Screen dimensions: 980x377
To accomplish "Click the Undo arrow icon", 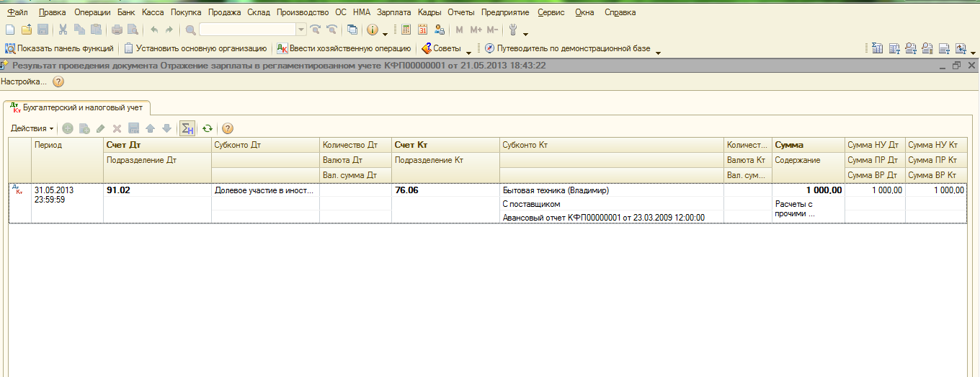I will click(153, 30).
